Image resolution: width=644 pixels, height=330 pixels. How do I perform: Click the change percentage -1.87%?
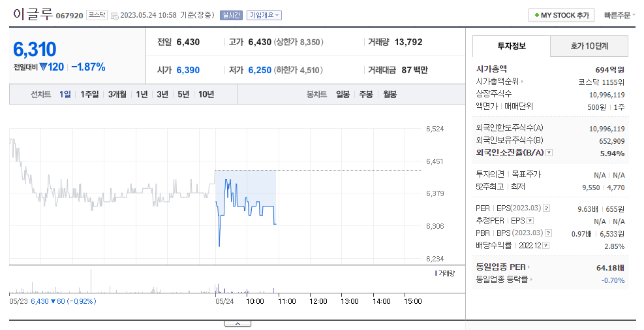click(x=88, y=67)
